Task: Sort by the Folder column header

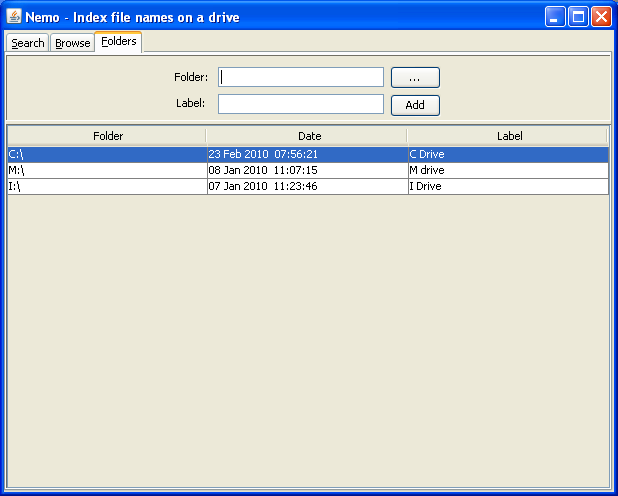Action: tap(107, 136)
